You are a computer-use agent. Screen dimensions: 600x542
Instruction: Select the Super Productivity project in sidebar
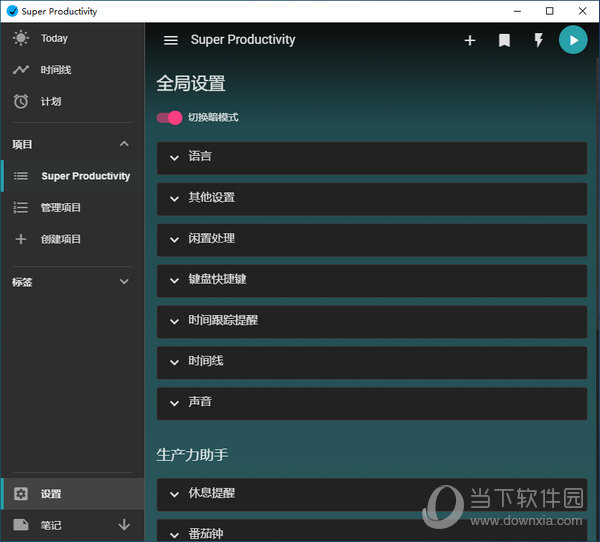click(x=73, y=176)
